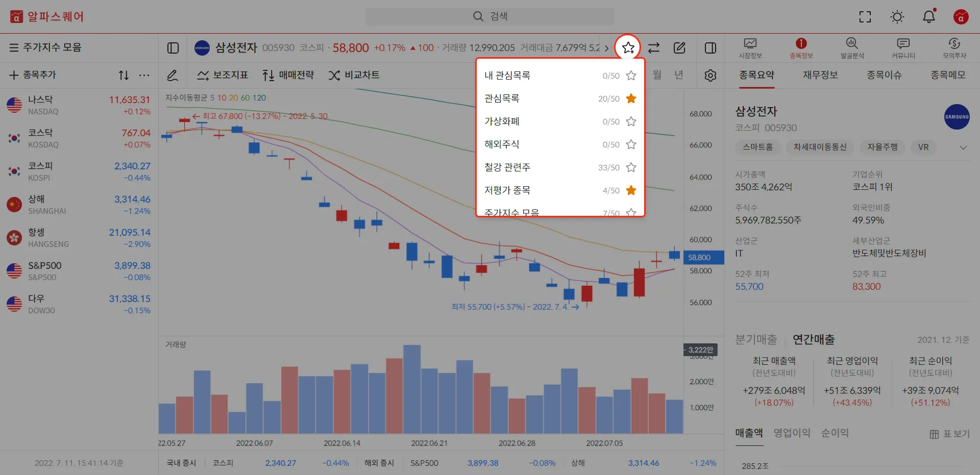Select the drawing pencil tool
980x475 pixels.
click(173, 76)
